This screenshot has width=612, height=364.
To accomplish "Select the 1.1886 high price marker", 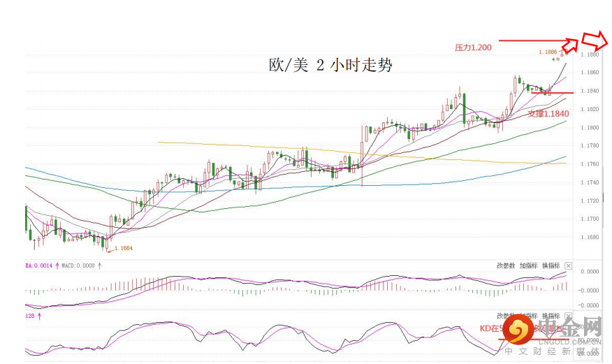I will (x=548, y=52).
